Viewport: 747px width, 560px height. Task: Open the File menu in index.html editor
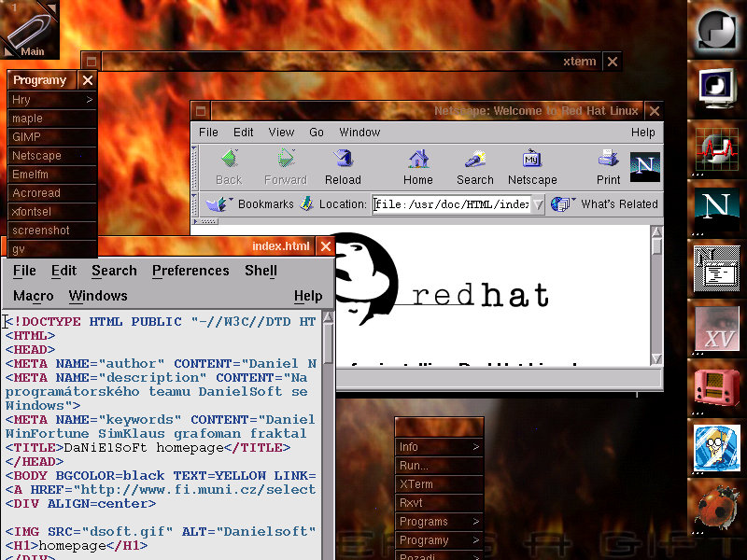(x=24, y=271)
